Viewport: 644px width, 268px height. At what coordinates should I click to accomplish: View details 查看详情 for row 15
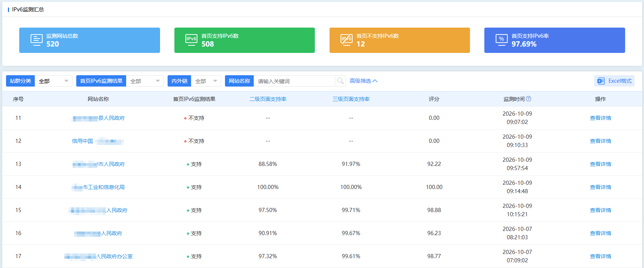pyautogui.click(x=600, y=210)
